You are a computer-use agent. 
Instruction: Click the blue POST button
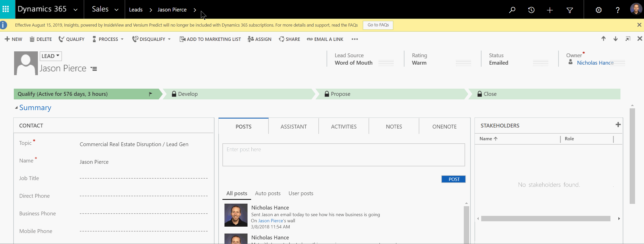(x=454, y=179)
